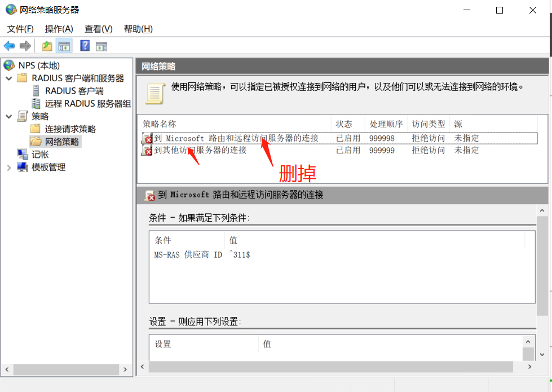Click the 记帐 computers icon
Screen dimensions: 552x392
coord(23,154)
